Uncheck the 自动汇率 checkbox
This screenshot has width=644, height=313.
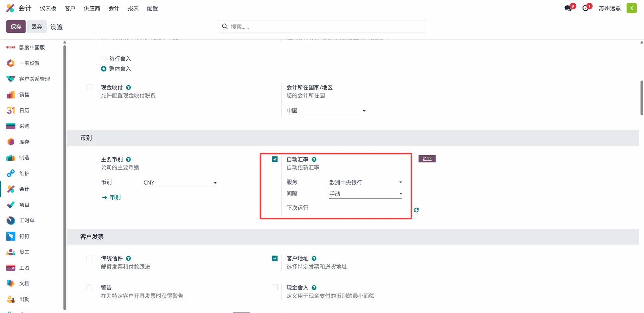pos(275,159)
